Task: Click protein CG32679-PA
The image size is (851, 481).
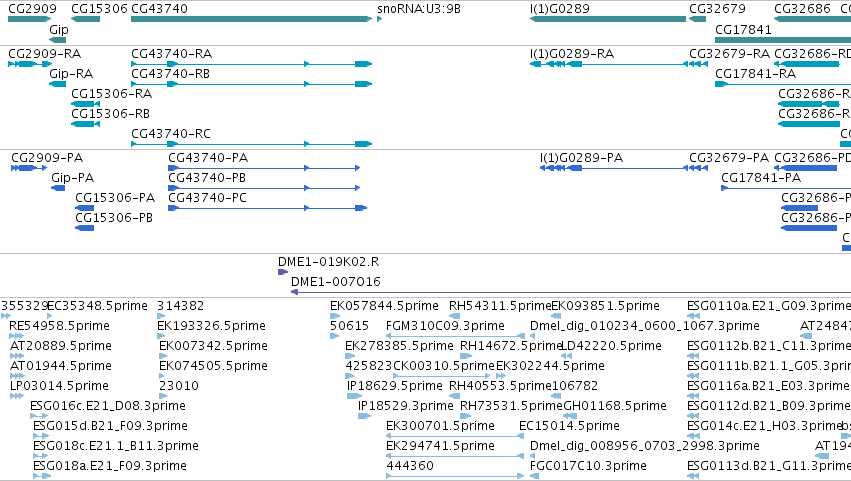Action: [699, 168]
